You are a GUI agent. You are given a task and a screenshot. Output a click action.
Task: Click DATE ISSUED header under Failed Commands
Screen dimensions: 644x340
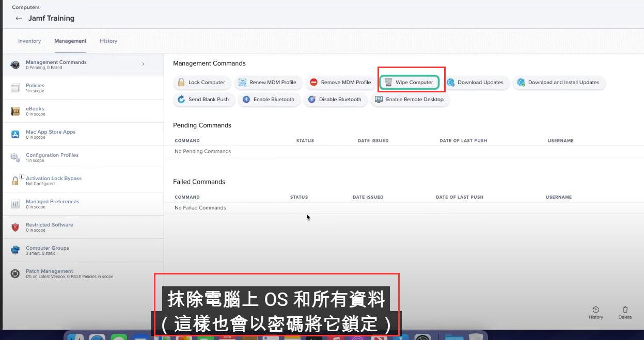(x=368, y=197)
